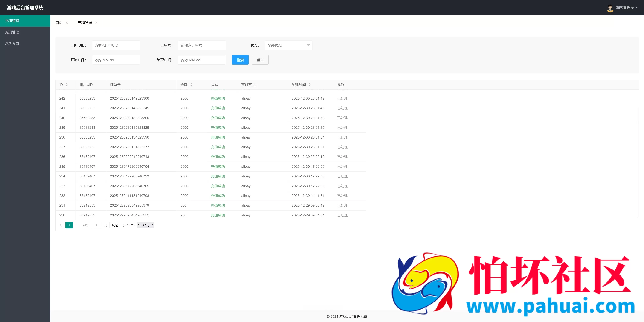Sort the table by 创建时间 column
The width and height of the screenshot is (644, 322).
click(309, 85)
